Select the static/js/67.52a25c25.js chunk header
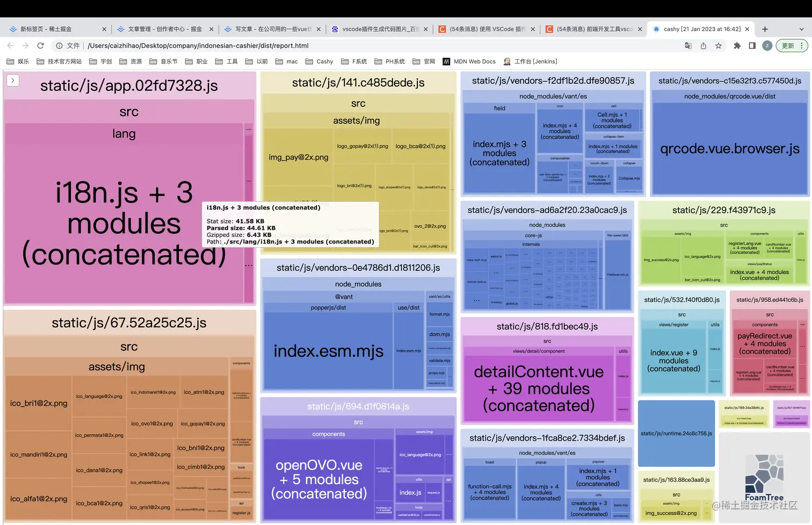Screen dimensions: 812x525 coord(129,323)
